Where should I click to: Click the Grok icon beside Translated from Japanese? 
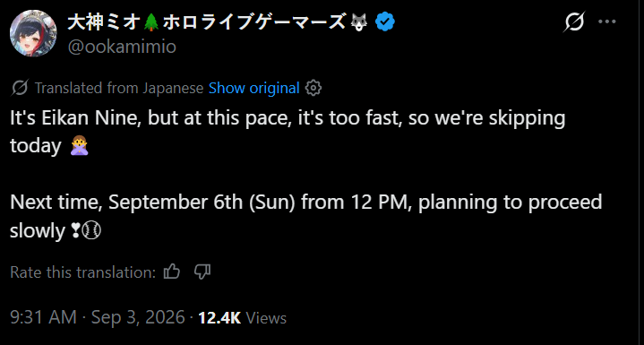[x=20, y=88]
